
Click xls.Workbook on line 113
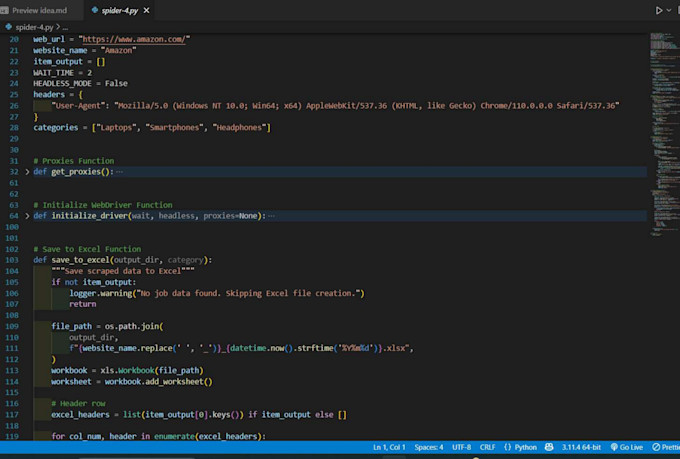coord(128,370)
